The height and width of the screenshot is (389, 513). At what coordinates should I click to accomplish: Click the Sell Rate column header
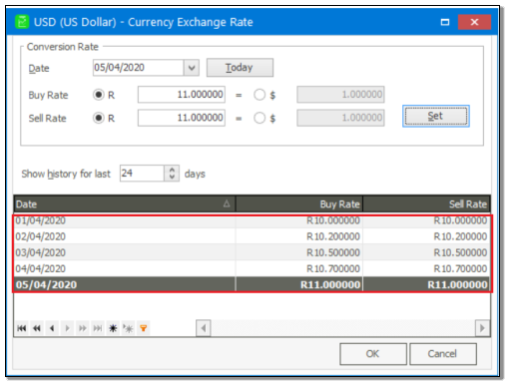pos(427,204)
